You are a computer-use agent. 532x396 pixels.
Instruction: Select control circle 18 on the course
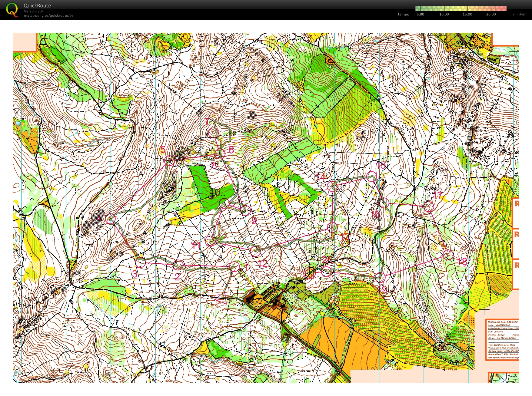pyautogui.click(x=448, y=254)
